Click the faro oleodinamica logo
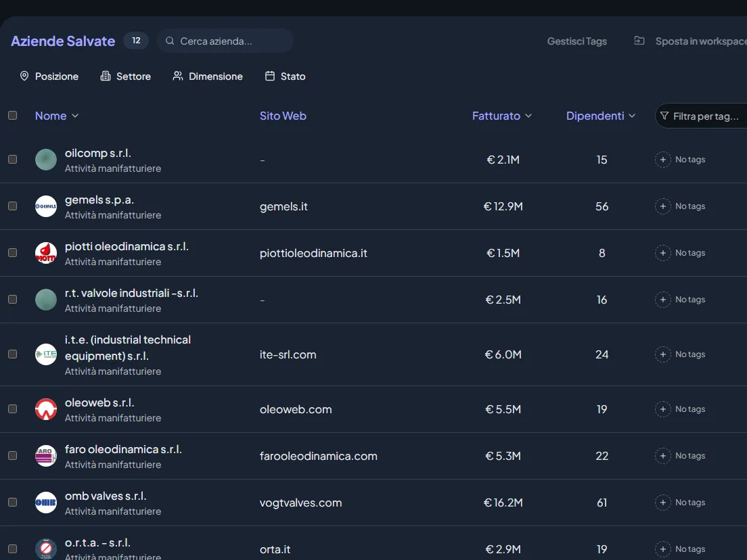 [x=46, y=456]
